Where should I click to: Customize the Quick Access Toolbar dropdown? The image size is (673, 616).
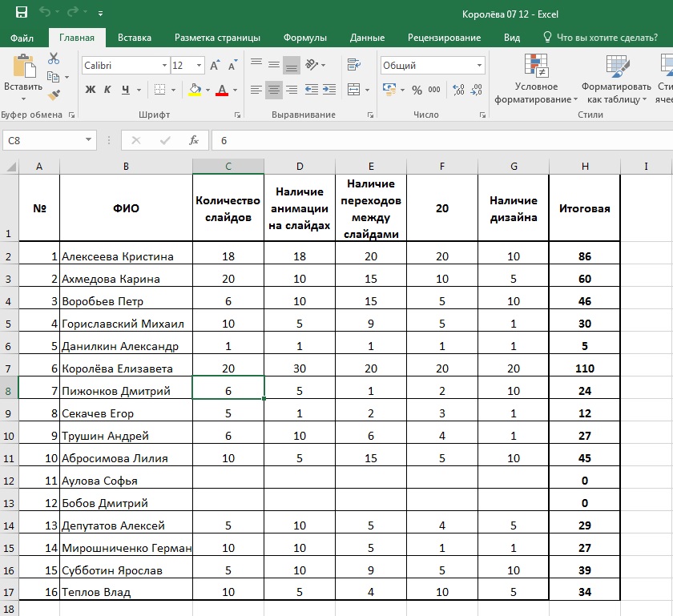pyautogui.click(x=100, y=14)
